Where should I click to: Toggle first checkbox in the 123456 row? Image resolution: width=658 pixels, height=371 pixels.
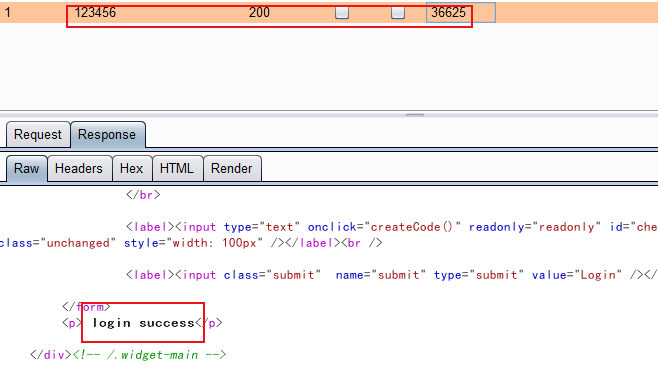(x=342, y=13)
